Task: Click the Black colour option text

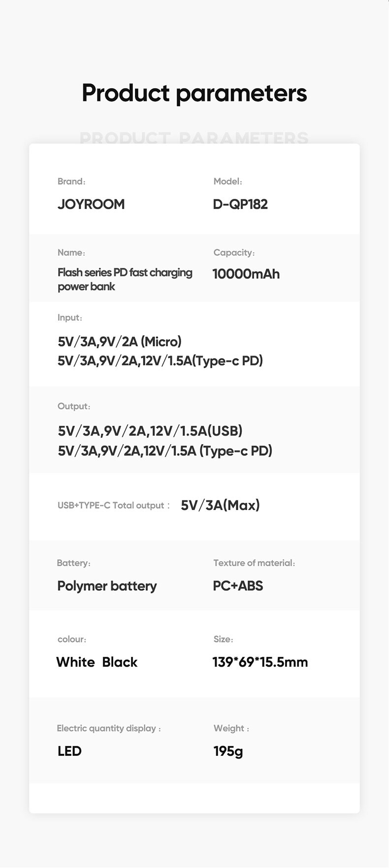Action: tap(120, 662)
